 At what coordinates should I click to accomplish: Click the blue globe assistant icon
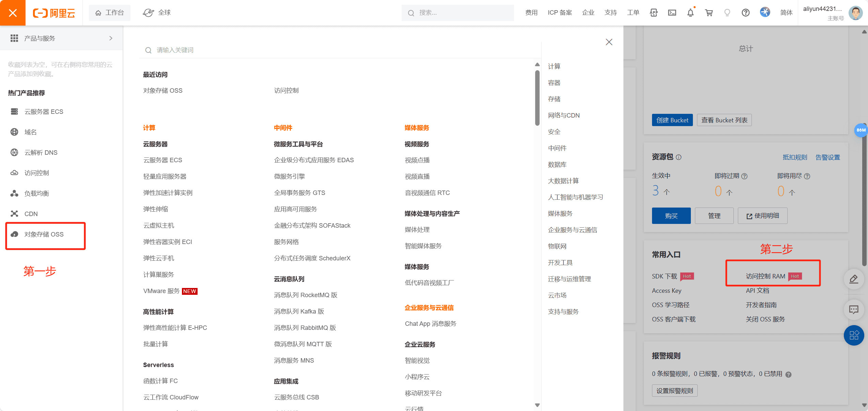(765, 12)
